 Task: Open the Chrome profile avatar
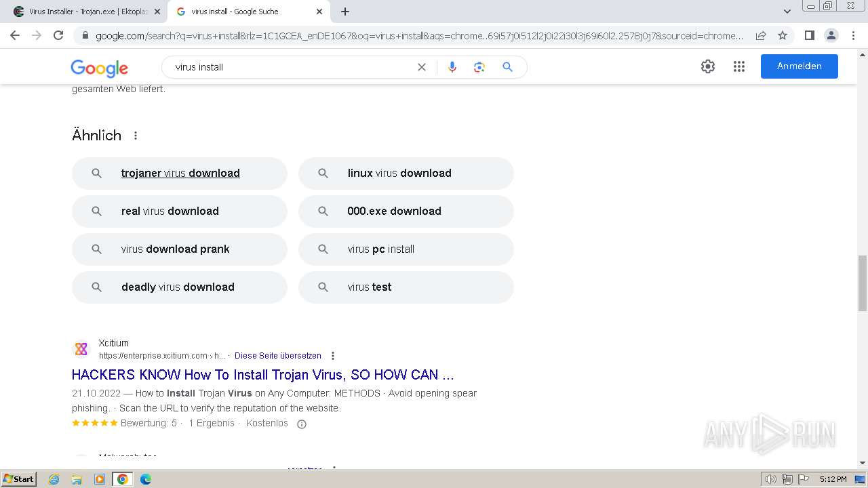831,35
